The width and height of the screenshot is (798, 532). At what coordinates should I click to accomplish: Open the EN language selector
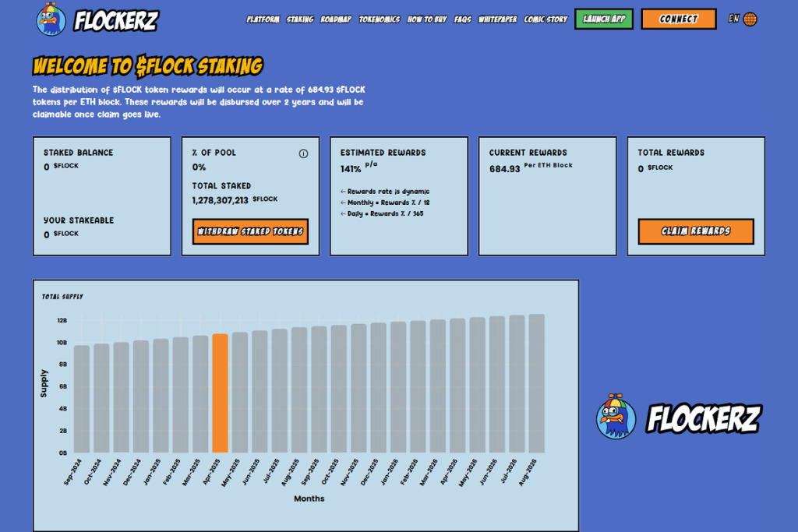pos(733,19)
